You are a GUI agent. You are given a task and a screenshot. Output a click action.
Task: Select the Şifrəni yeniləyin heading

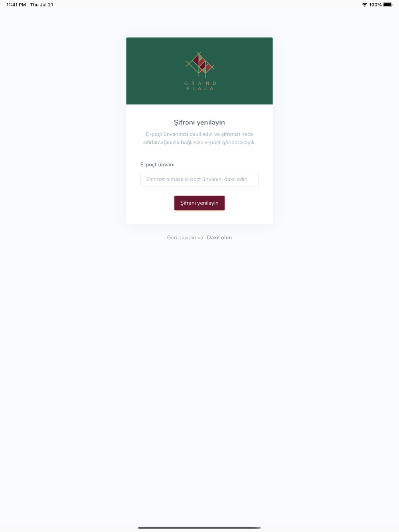click(x=199, y=122)
